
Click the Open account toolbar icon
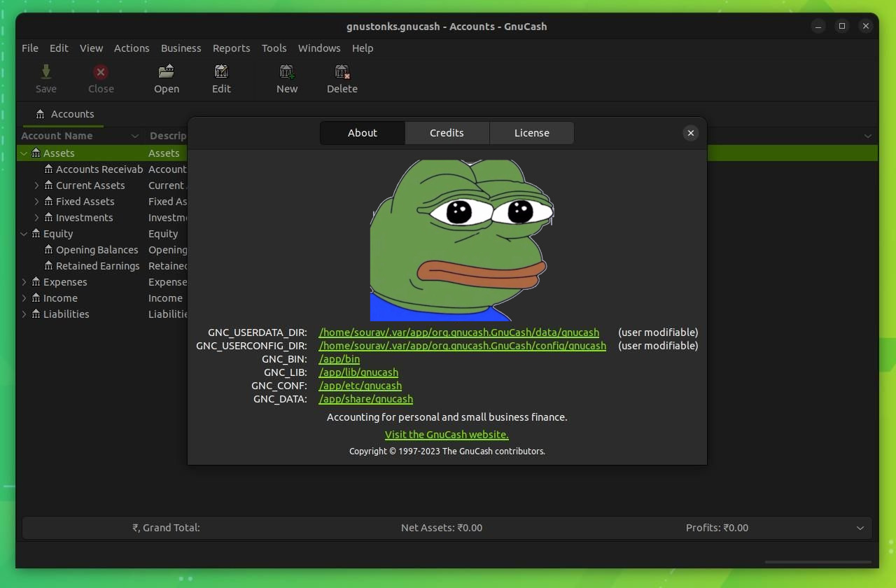click(x=167, y=71)
